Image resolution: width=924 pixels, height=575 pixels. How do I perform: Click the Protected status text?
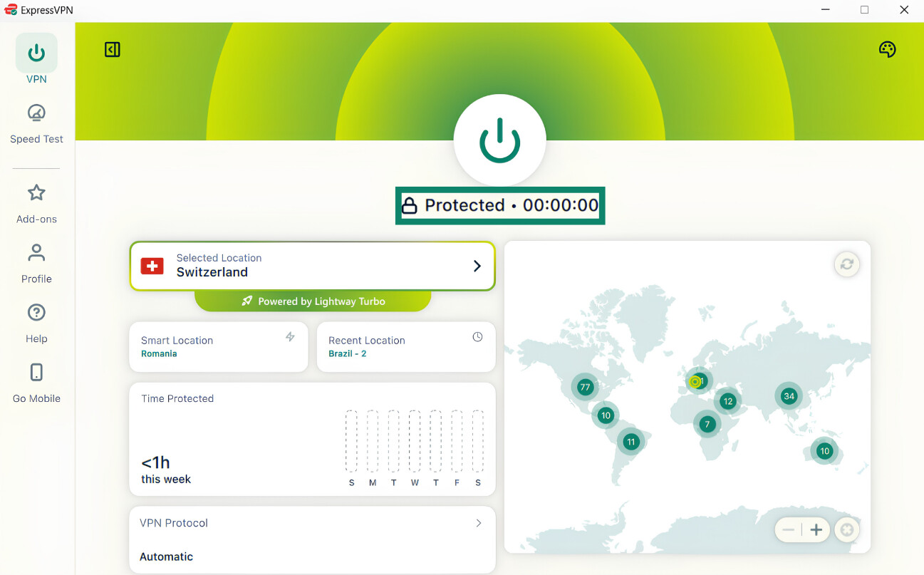tap(464, 205)
